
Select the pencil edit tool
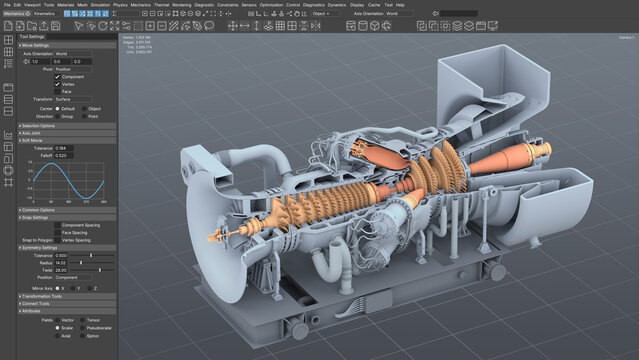[x=174, y=26]
